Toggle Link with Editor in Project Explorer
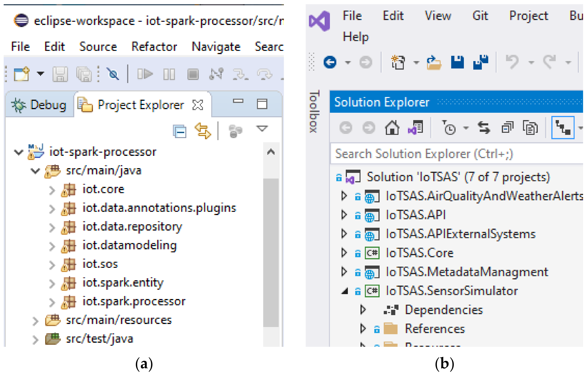Image resolution: width=588 pixels, height=376 pixels. 203,131
